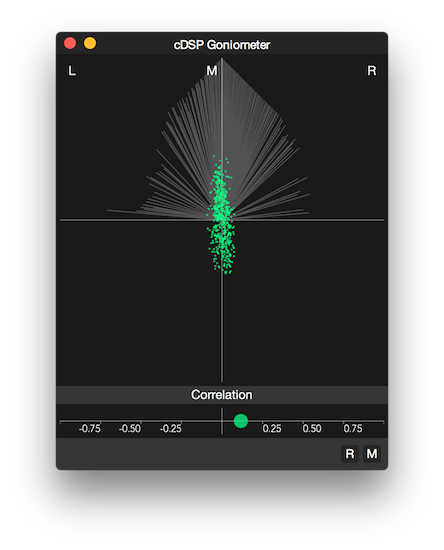
Task: Close the cDSP Goniometer window
Action: click(70, 43)
